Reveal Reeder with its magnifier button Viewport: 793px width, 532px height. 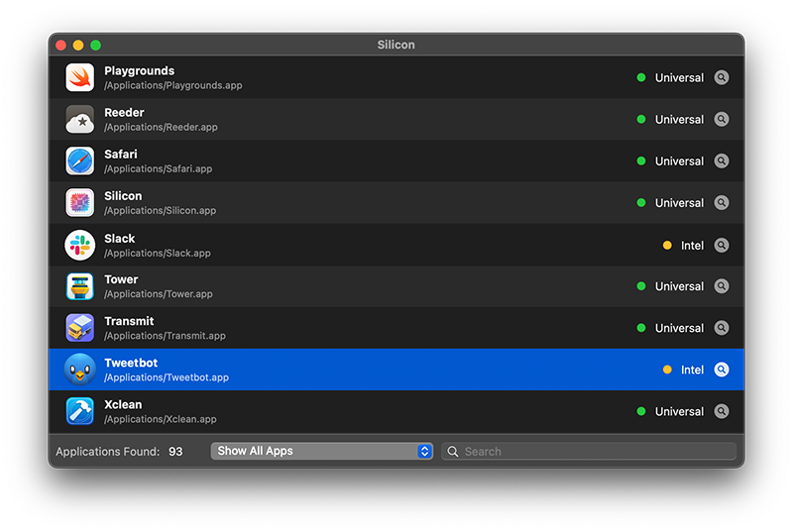[x=722, y=119]
